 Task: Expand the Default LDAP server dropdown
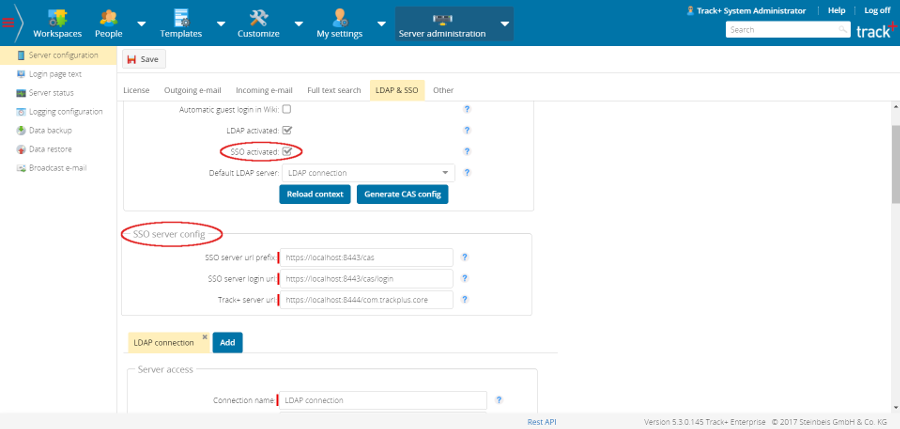click(x=444, y=173)
